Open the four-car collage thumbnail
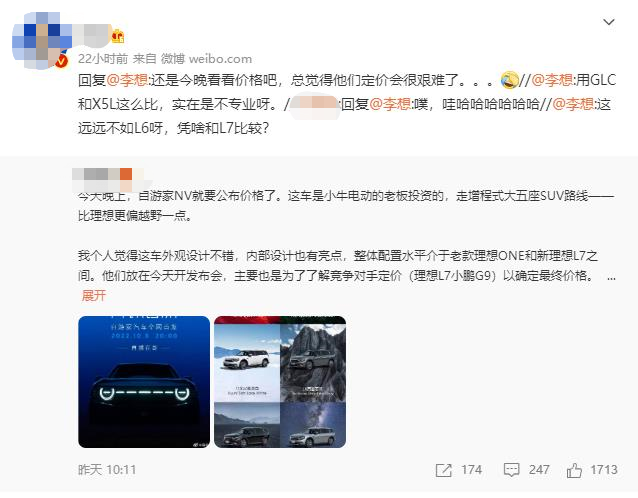 click(280, 382)
